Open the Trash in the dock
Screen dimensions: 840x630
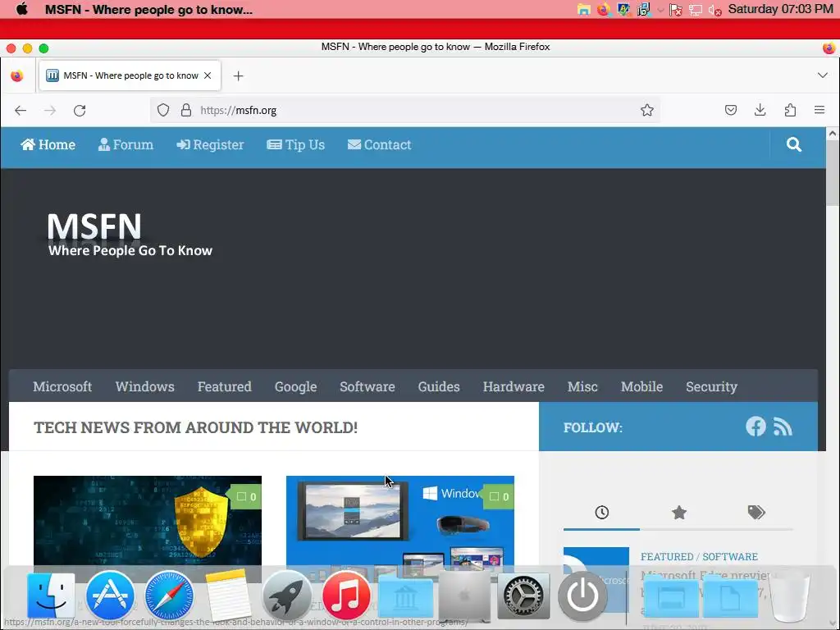click(790, 596)
